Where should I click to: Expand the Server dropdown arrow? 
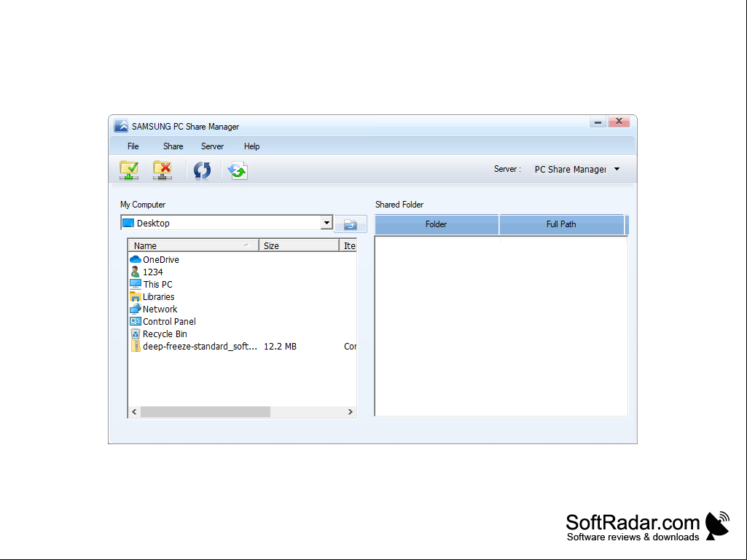pos(617,169)
